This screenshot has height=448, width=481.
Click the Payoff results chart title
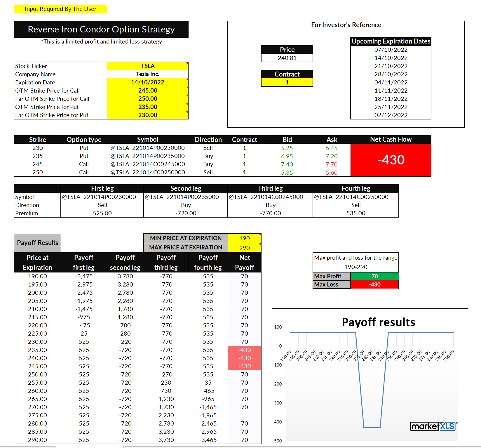point(378,322)
